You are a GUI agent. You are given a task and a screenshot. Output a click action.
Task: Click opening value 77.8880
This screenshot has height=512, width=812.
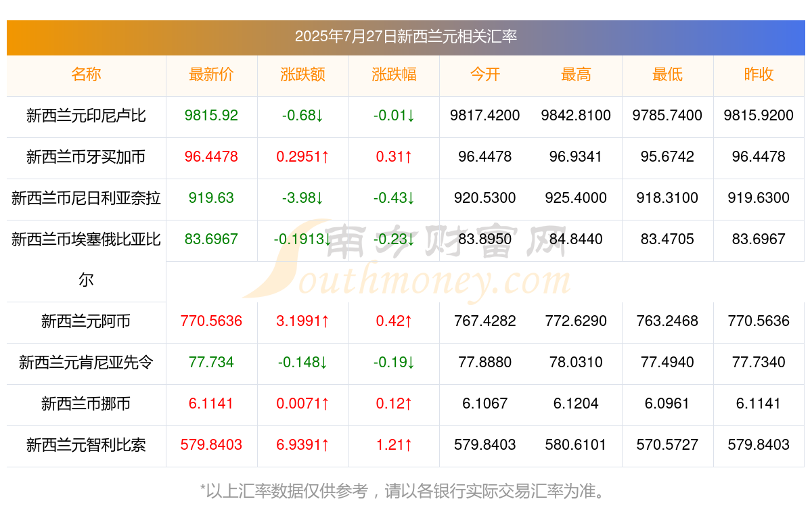(x=485, y=363)
